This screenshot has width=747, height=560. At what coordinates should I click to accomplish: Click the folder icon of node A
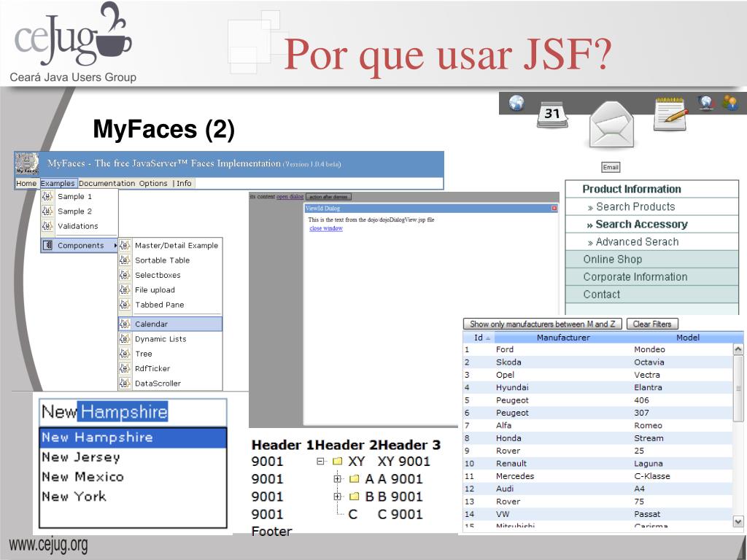tap(354, 478)
